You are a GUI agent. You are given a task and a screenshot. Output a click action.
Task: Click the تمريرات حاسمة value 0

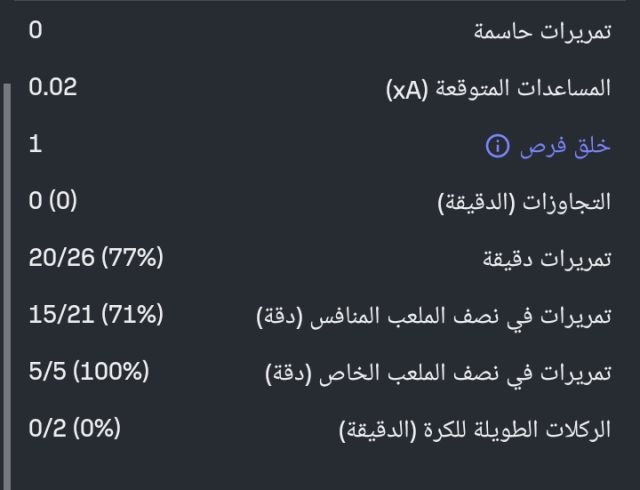point(36,30)
